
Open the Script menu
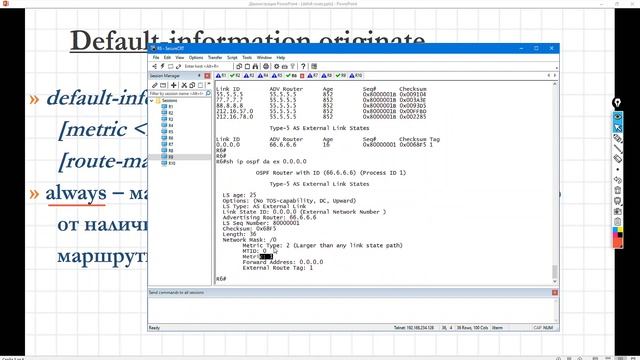click(232, 58)
